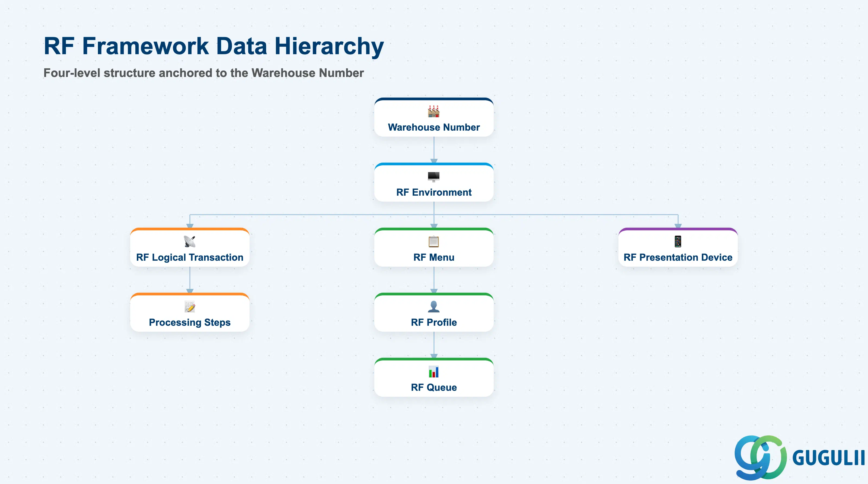Screen dimensions: 868x484
Task: Click the Gugulii logo emblem
Action: tap(761, 457)
